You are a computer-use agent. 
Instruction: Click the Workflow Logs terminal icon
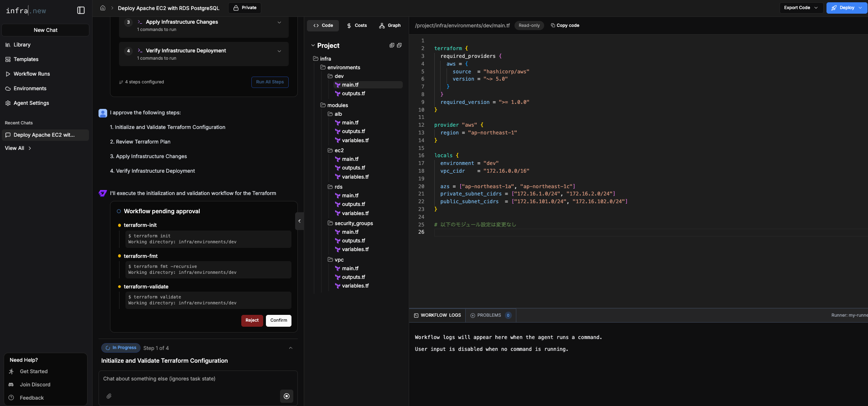[416, 315]
